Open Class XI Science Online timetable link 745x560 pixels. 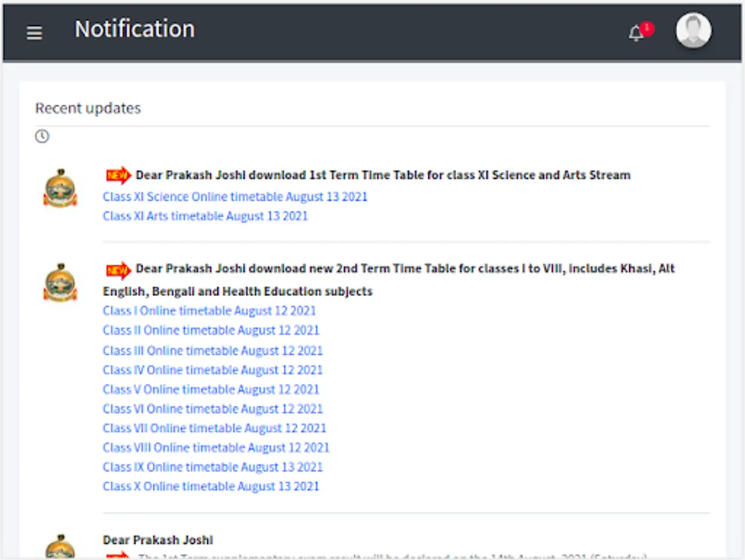(235, 197)
